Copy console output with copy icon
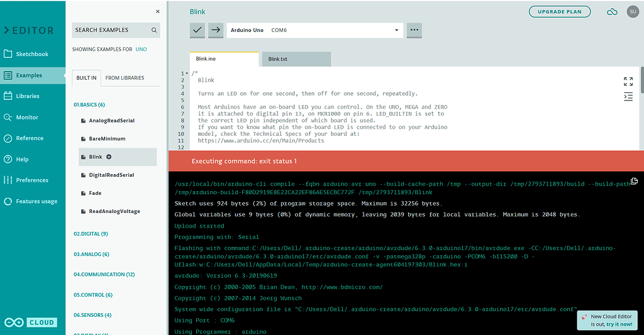 click(x=634, y=181)
